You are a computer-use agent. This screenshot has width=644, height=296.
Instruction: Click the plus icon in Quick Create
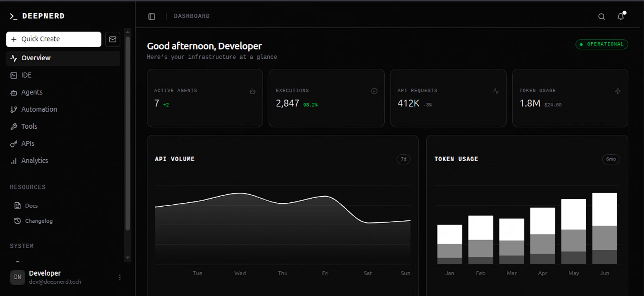[x=14, y=39]
